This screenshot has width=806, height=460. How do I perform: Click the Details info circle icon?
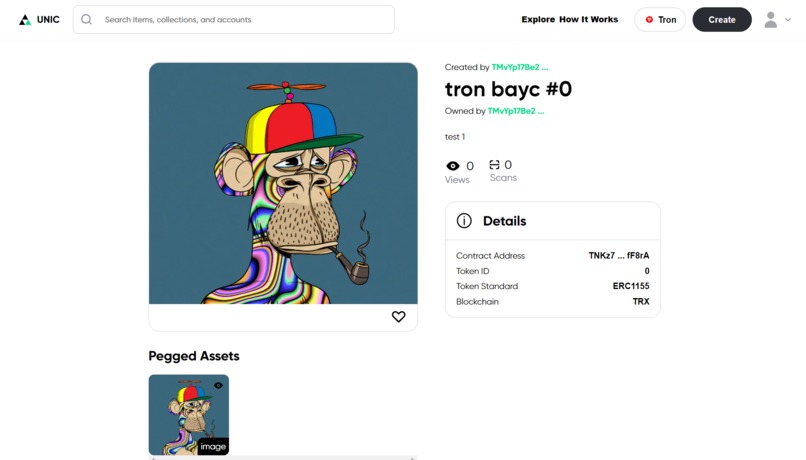pos(464,221)
